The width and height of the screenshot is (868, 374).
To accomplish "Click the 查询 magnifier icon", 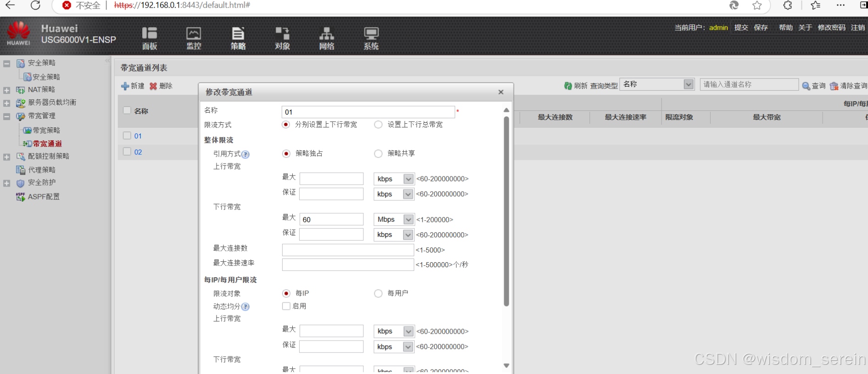I will tap(806, 86).
